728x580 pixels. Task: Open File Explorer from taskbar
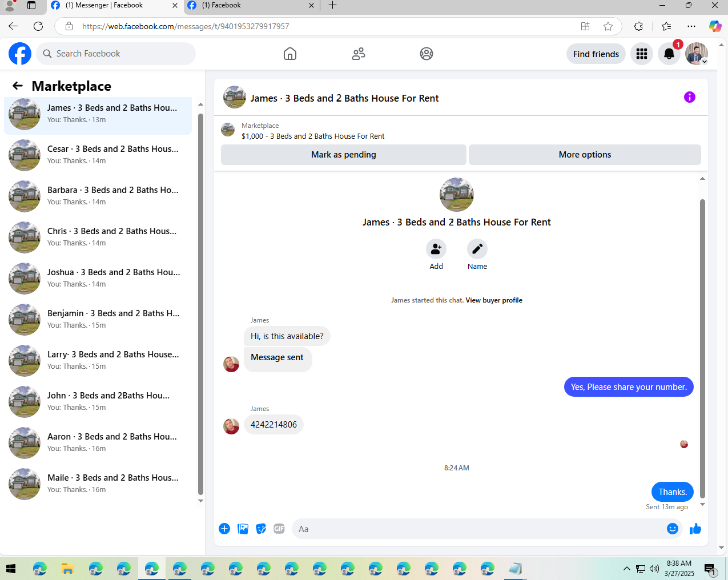point(67,569)
